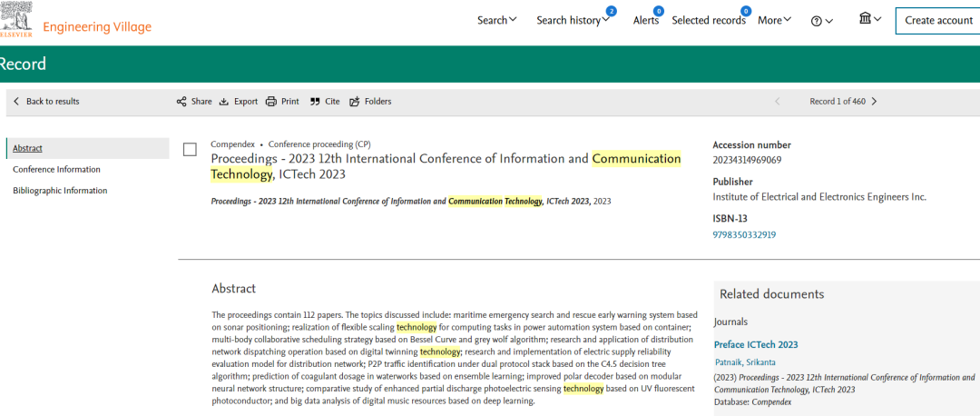Expand the Search history dropdown
The width and height of the screenshot is (980, 416).
573,21
